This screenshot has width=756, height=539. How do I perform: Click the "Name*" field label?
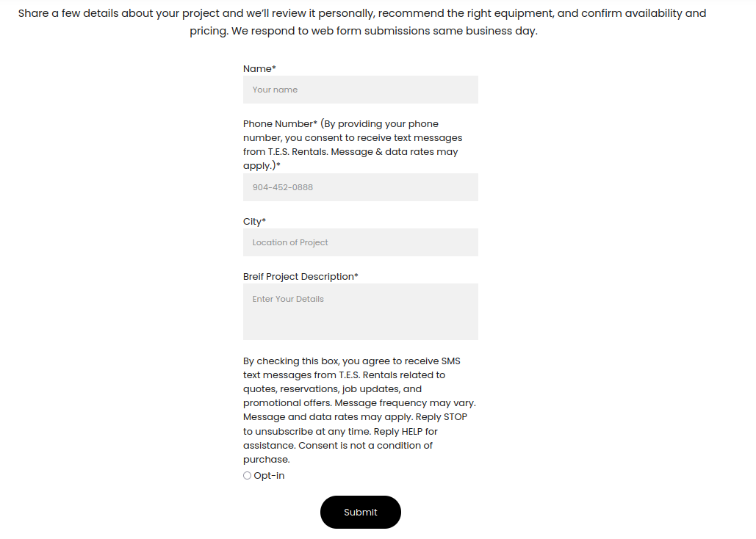(x=259, y=68)
